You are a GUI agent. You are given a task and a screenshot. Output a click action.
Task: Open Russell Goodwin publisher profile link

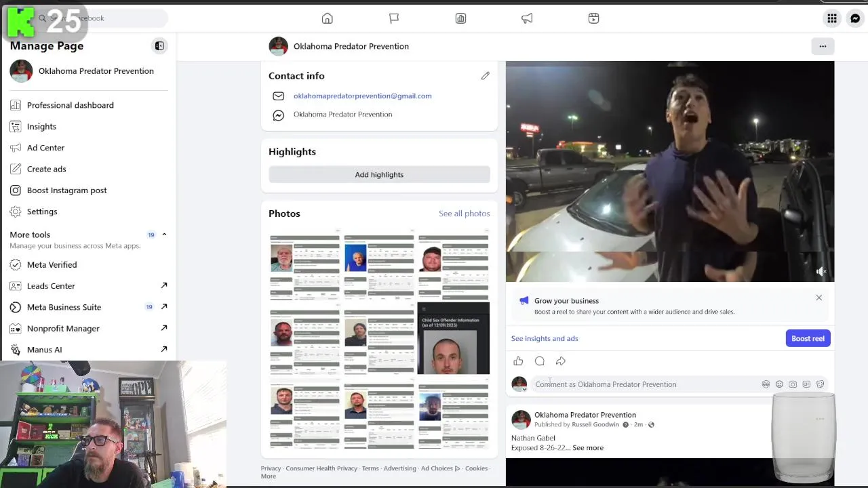point(595,425)
